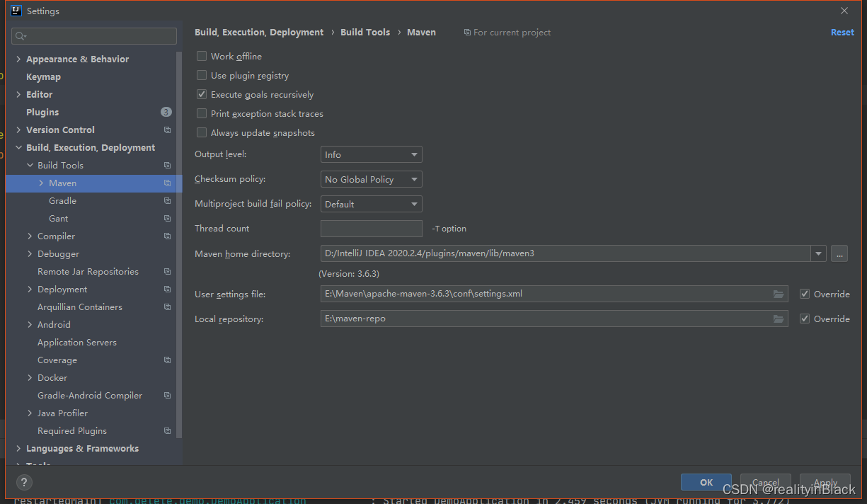Collapse the Build Tools node
The width and height of the screenshot is (867, 504).
(30, 166)
